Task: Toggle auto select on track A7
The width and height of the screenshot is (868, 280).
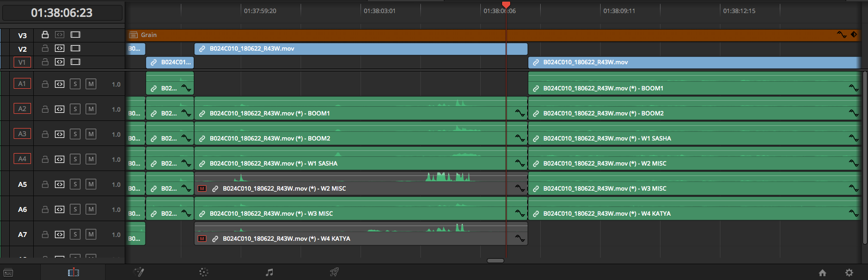Action: pyautogui.click(x=60, y=234)
